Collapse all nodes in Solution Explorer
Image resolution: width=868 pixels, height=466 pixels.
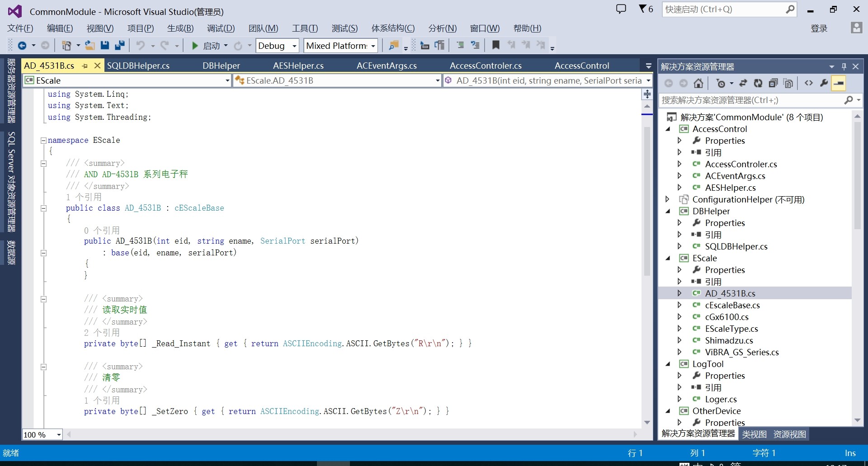773,83
